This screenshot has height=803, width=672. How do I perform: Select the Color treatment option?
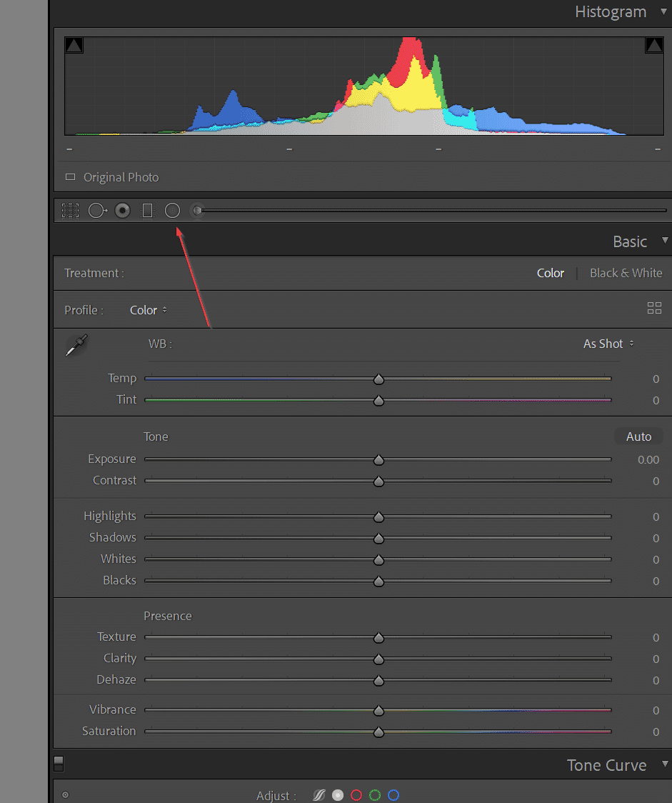[550, 273]
